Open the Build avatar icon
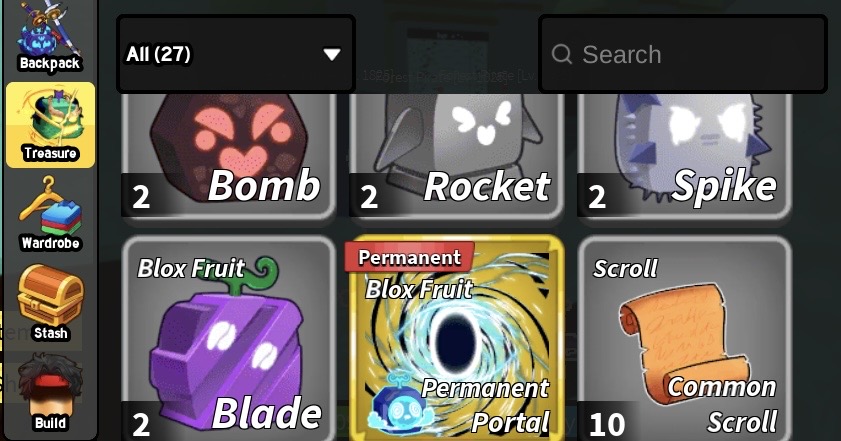Viewport: 841px width, 441px height. pos(50,393)
